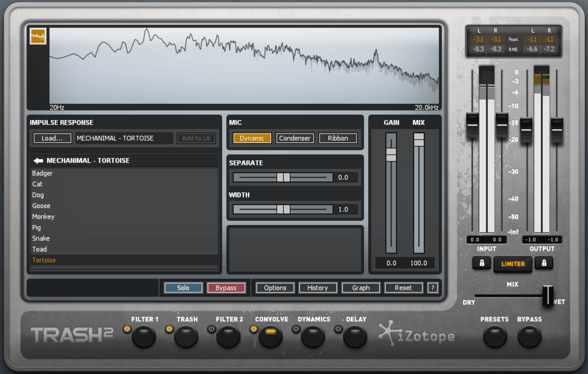Click the Width value field 1.0

point(346,209)
